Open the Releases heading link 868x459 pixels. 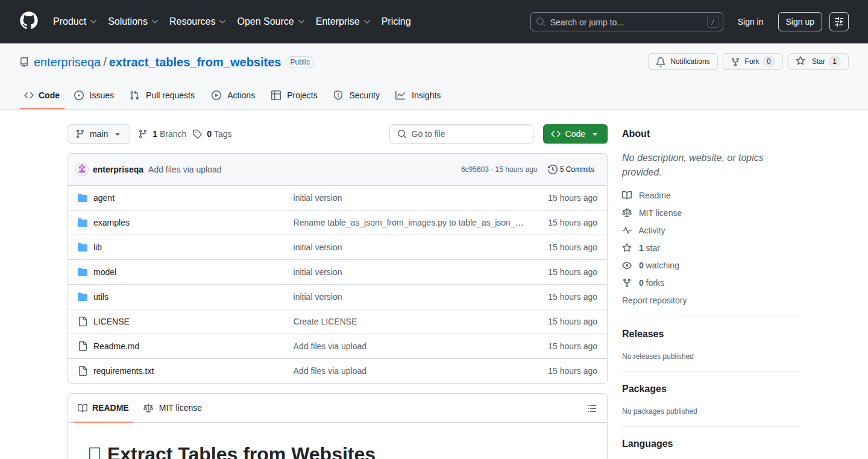(643, 334)
